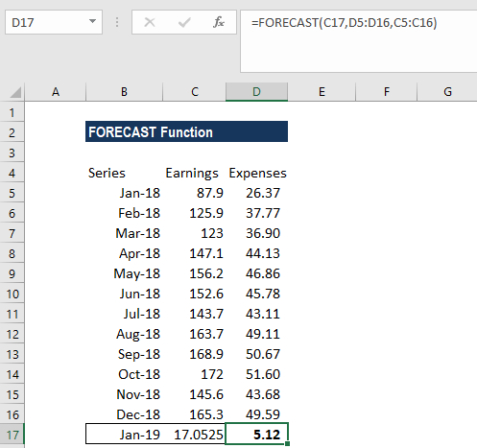Image resolution: width=477 pixels, height=448 pixels.
Task: Click the formula bar resize dots handle
Action: [117, 22]
